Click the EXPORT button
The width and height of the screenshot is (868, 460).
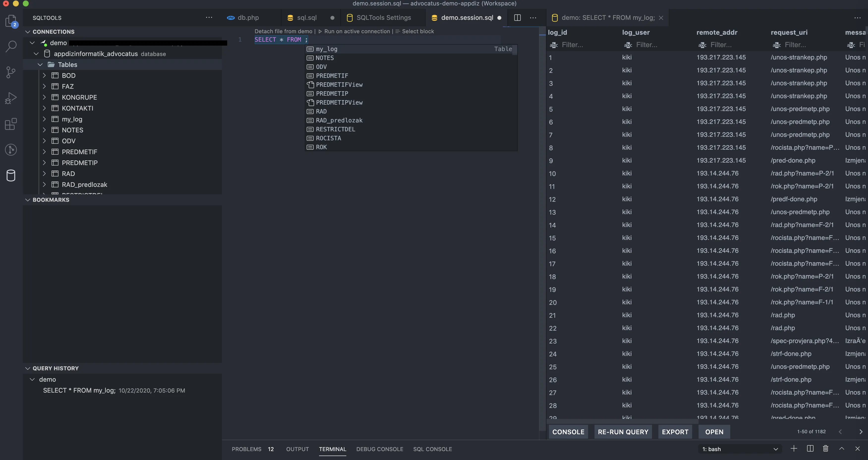click(675, 432)
